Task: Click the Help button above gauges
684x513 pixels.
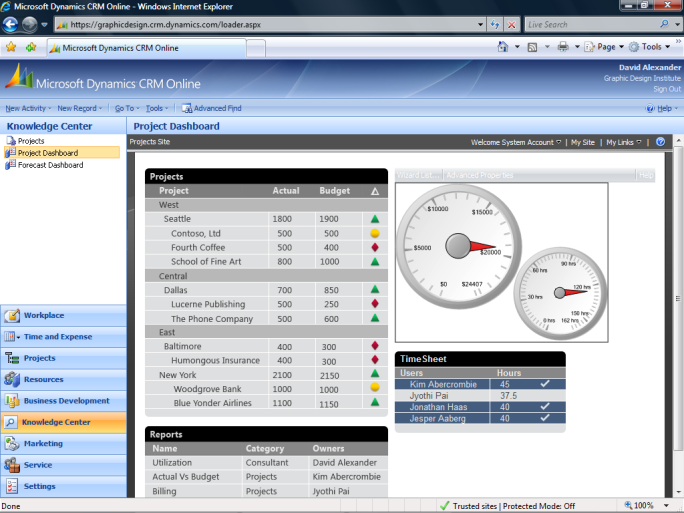Action: coord(646,175)
